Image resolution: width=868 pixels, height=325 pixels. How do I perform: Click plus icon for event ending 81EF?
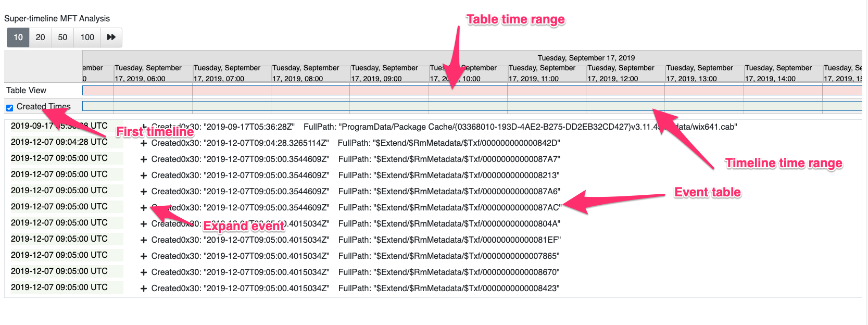(x=144, y=240)
